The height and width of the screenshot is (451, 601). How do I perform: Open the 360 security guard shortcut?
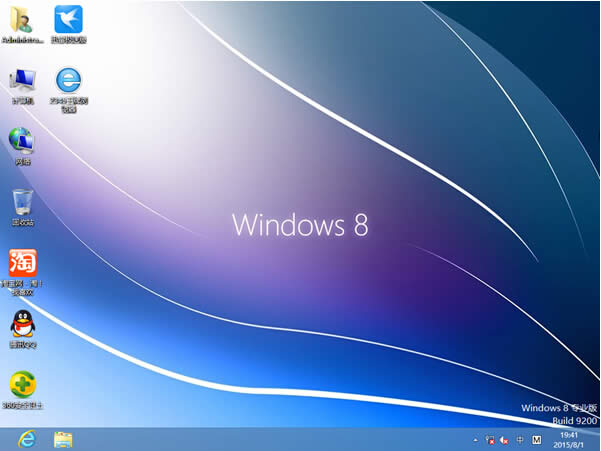[x=21, y=386]
